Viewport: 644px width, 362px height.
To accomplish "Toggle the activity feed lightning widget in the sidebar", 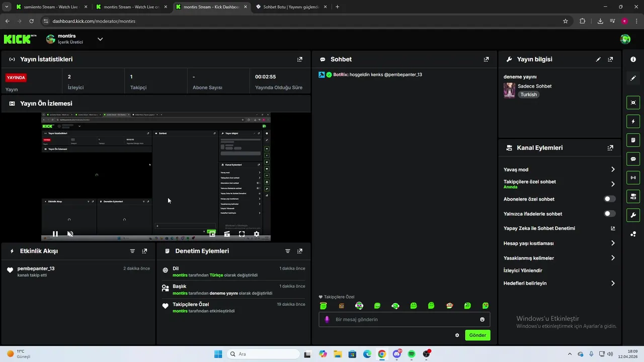I will tap(633, 121).
